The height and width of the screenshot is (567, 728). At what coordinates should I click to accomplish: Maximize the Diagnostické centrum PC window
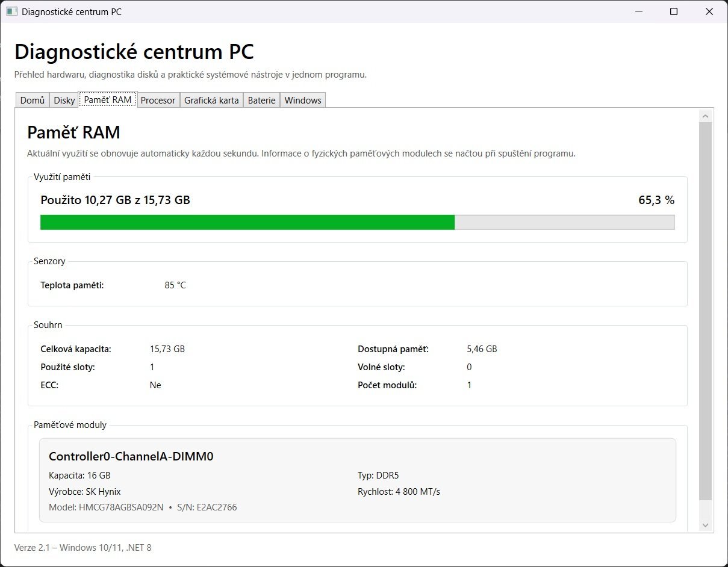[x=674, y=11]
